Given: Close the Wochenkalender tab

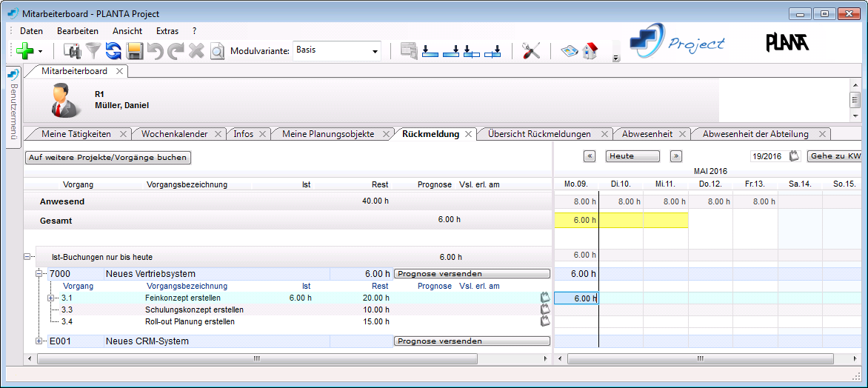Looking at the screenshot, I should [218, 134].
